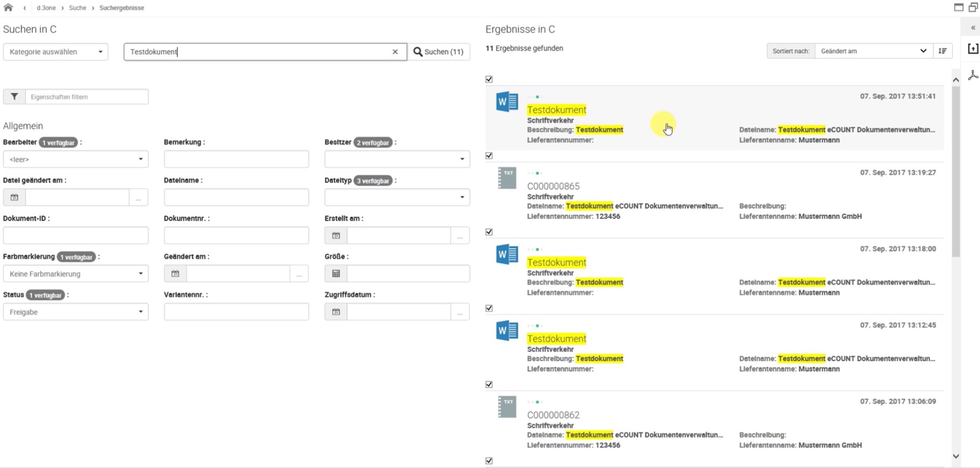Click the filter funnel icon
The height and width of the screenshot is (468, 980).
pos(14,97)
